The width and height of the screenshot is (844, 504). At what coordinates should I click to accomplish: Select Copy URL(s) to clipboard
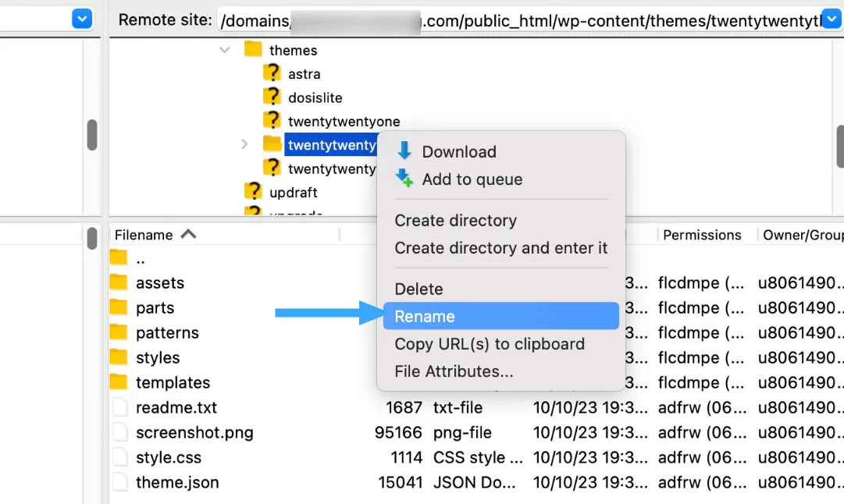click(x=490, y=344)
